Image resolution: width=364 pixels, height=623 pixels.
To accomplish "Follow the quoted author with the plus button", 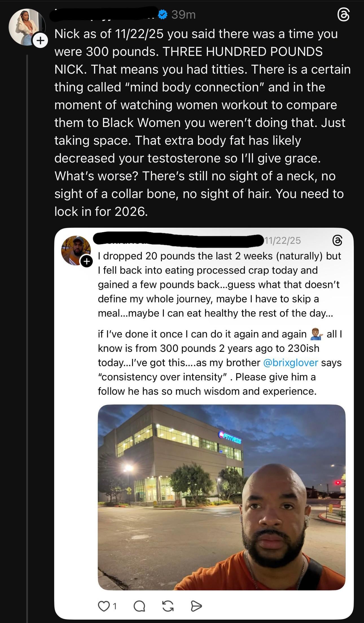I will click(x=87, y=261).
